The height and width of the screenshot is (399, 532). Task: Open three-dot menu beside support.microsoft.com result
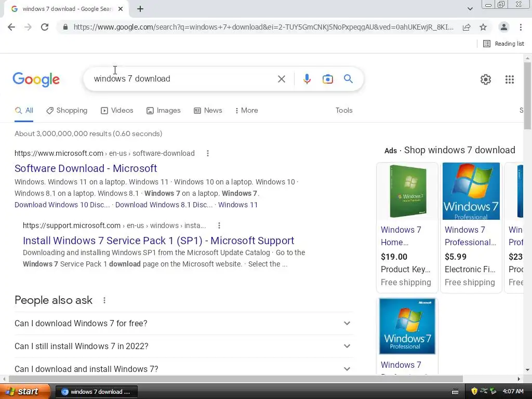coord(219,225)
